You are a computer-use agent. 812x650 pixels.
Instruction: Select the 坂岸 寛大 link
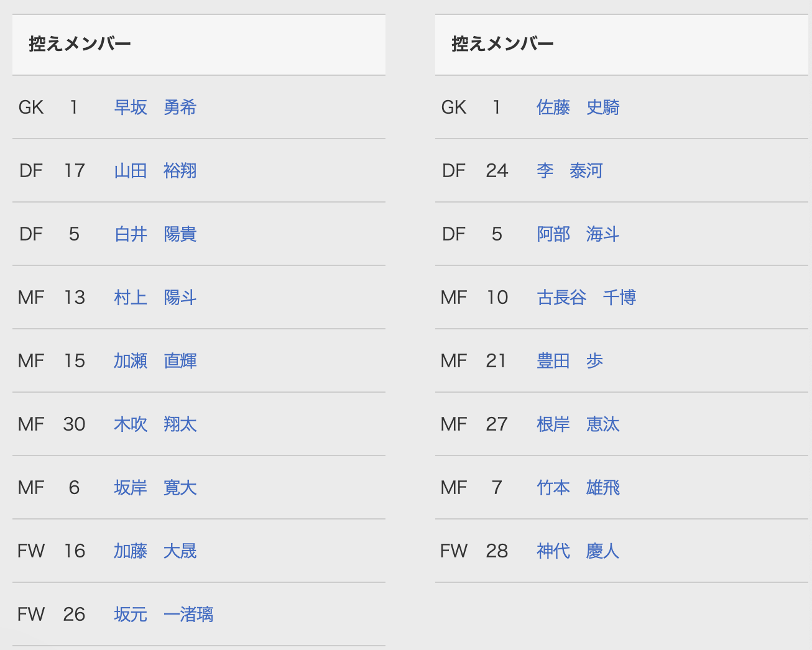155,488
